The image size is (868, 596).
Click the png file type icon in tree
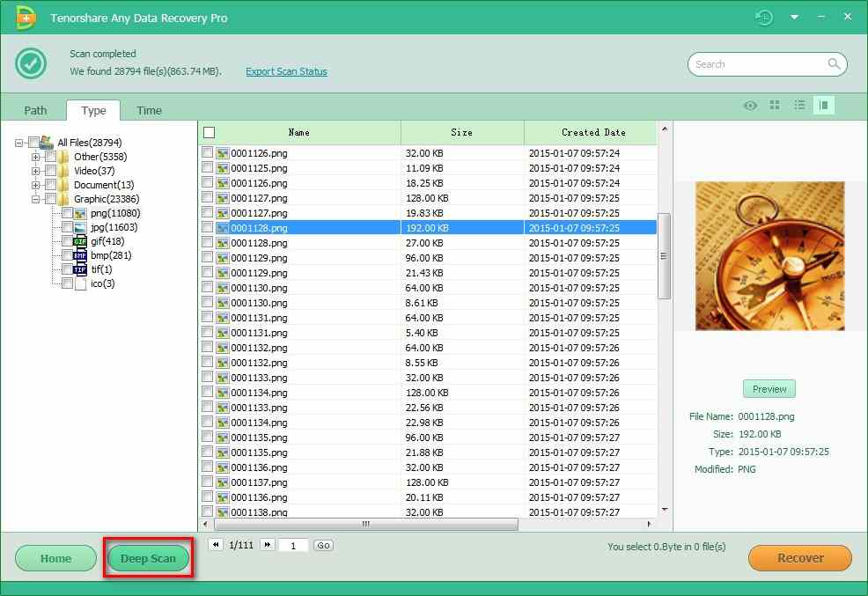(x=80, y=214)
